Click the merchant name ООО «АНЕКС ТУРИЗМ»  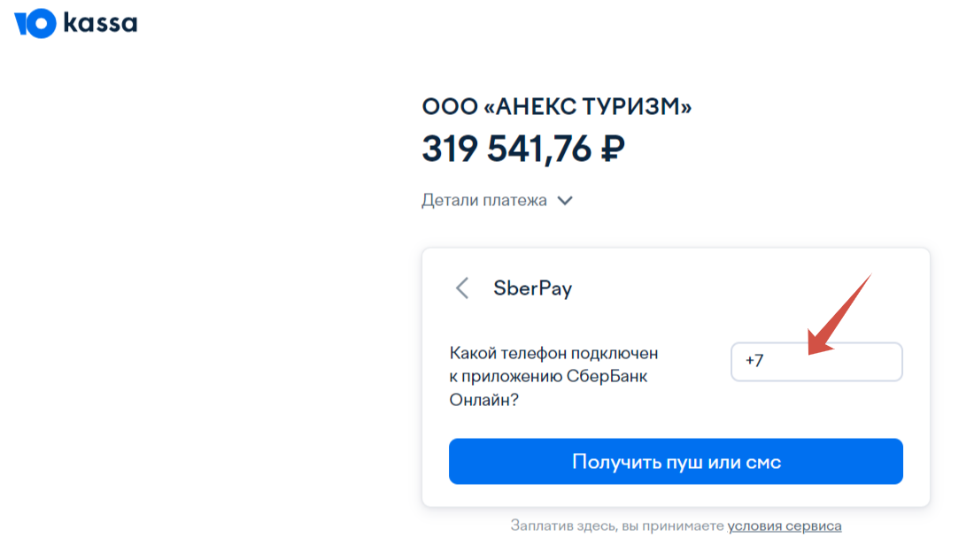pyautogui.click(x=557, y=108)
